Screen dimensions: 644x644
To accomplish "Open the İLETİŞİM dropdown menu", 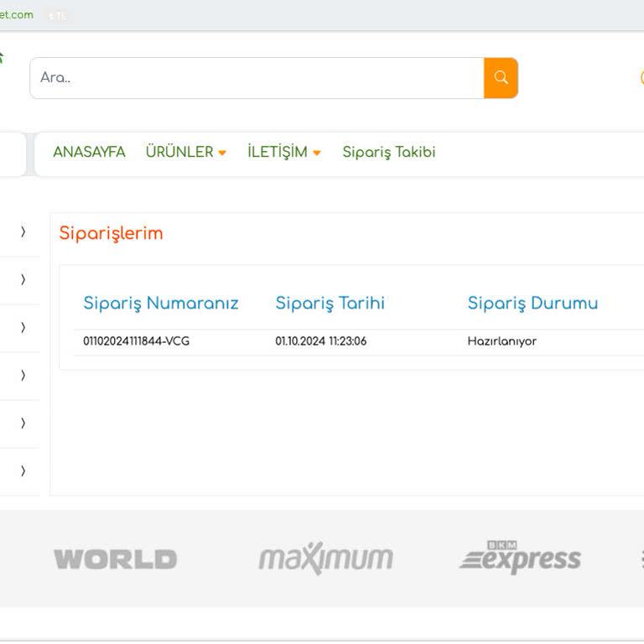I will pyautogui.click(x=277, y=153).
